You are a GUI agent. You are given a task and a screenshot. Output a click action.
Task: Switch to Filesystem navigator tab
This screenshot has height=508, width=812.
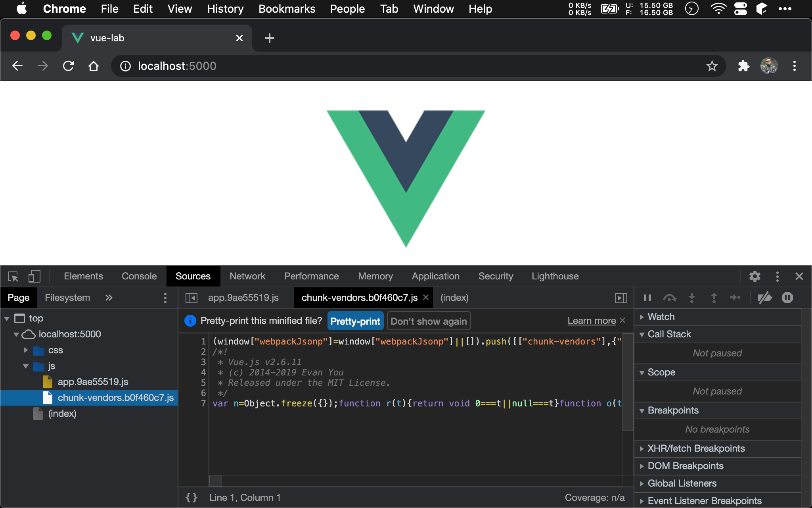coord(67,298)
